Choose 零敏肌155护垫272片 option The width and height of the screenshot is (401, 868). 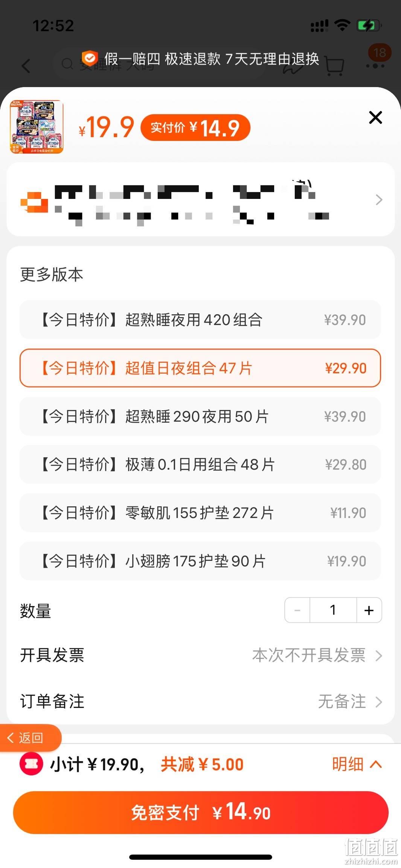(200, 513)
